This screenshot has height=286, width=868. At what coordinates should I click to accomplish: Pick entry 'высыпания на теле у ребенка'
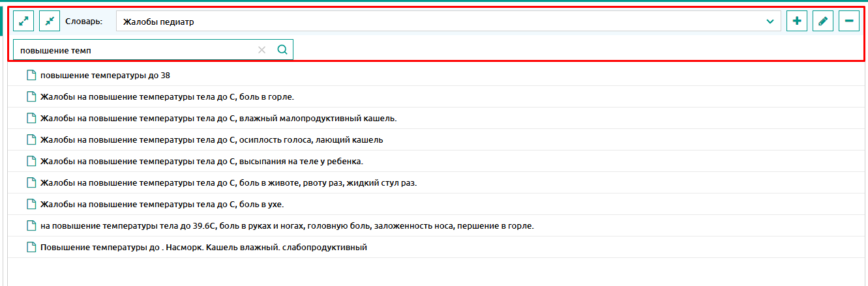[x=202, y=161]
